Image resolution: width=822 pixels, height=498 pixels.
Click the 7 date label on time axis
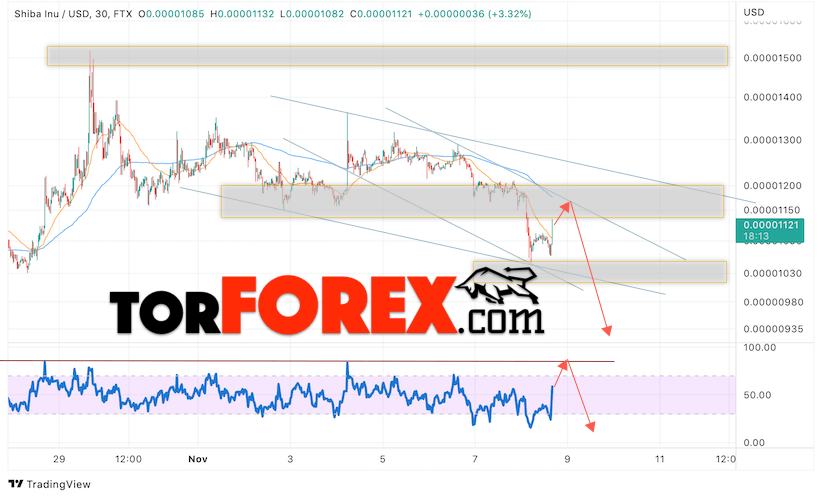(475, 459)
